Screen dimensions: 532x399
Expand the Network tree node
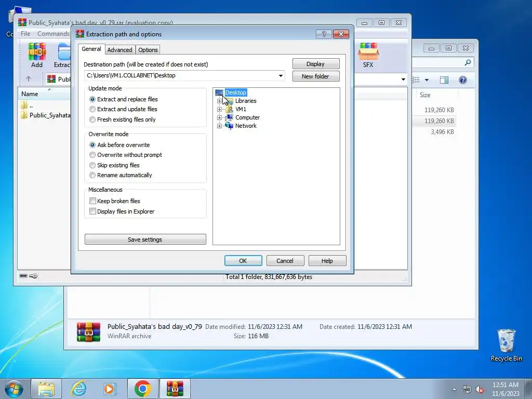pyautogui.click(x=220, y=126)
